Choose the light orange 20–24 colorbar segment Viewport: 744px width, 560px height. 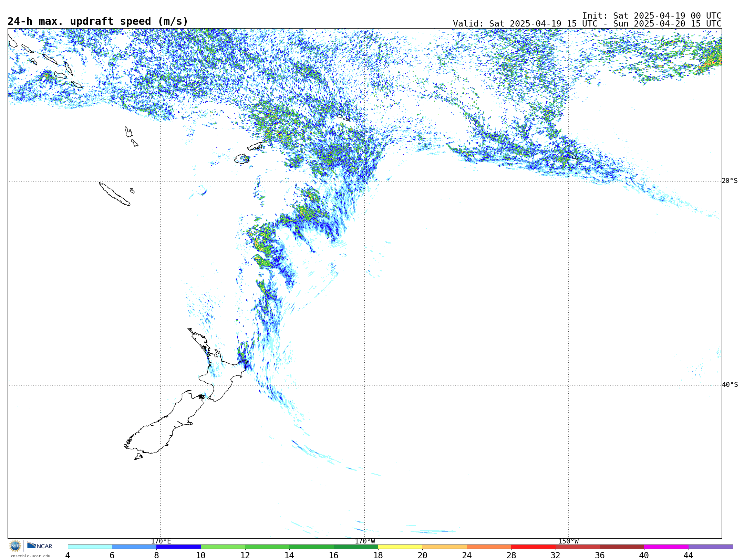[445, 547]
